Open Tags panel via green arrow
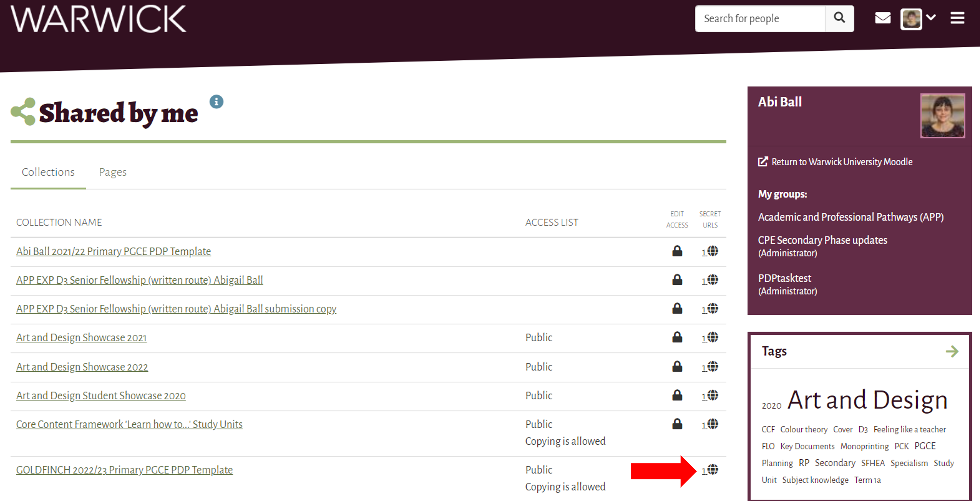The height and width of the screenshot is (501, 980). click(x=952, y=351)
